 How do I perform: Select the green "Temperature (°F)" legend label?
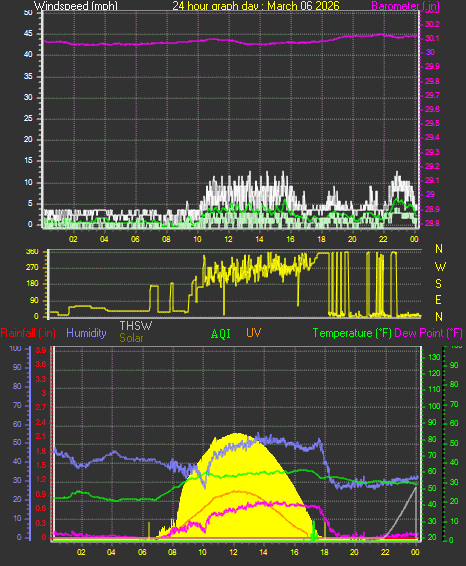tap(352, 333)
